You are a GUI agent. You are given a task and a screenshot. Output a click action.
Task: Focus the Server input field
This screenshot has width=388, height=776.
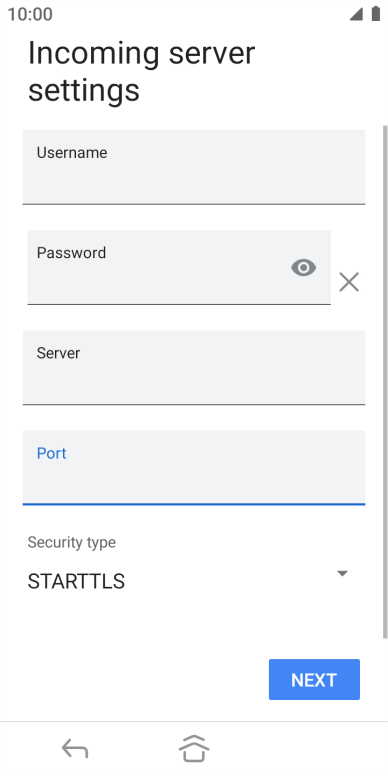coord(194,368)
